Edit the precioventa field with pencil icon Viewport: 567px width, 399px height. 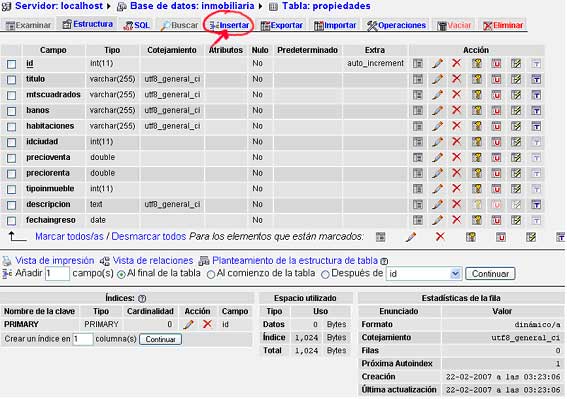437,158
